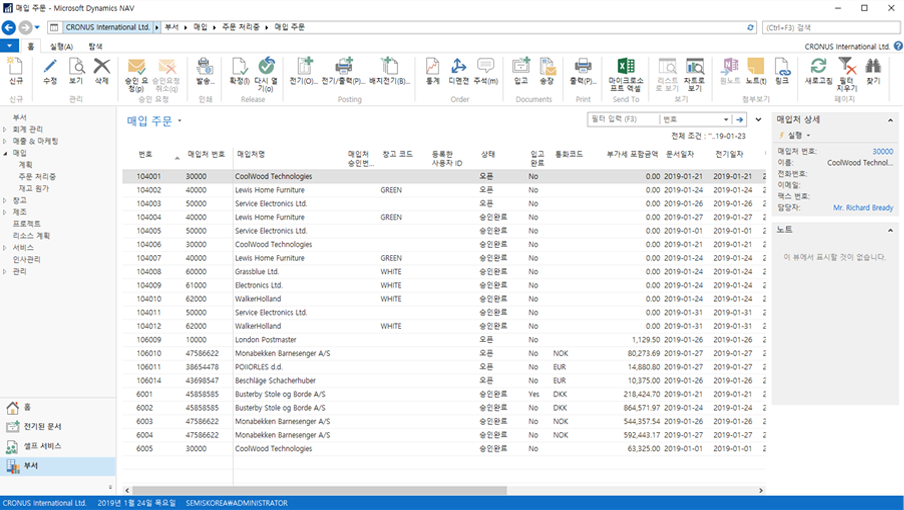Switch to 차트로 보기 chart view
The image size is (904, 510).
click(695, 75)
